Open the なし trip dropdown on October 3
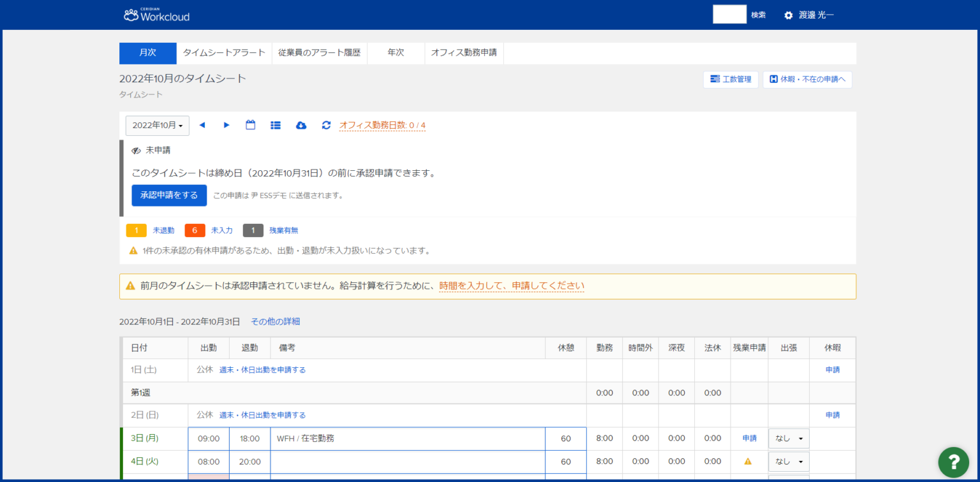The width and height of the screenshot is (980, 482). click(789, 438)
